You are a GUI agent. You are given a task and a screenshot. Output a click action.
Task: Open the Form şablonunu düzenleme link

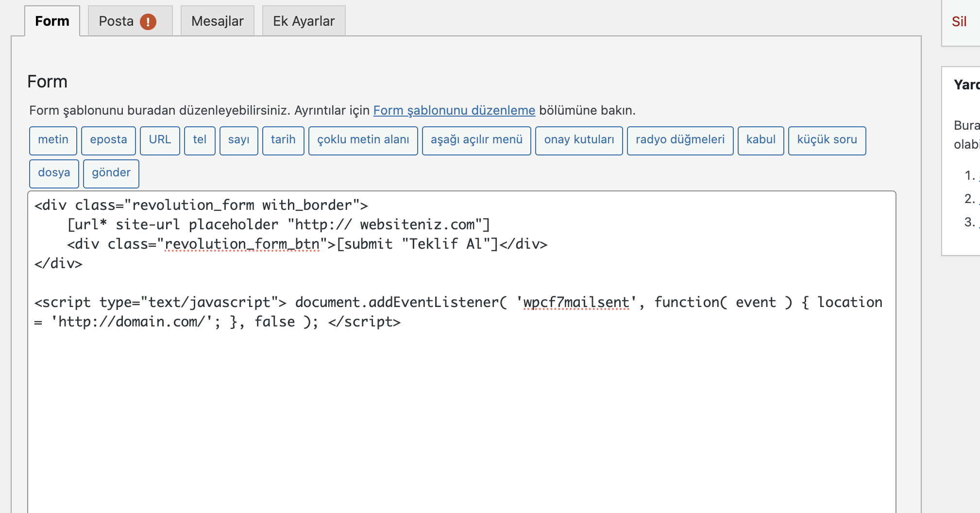[454, 110]
